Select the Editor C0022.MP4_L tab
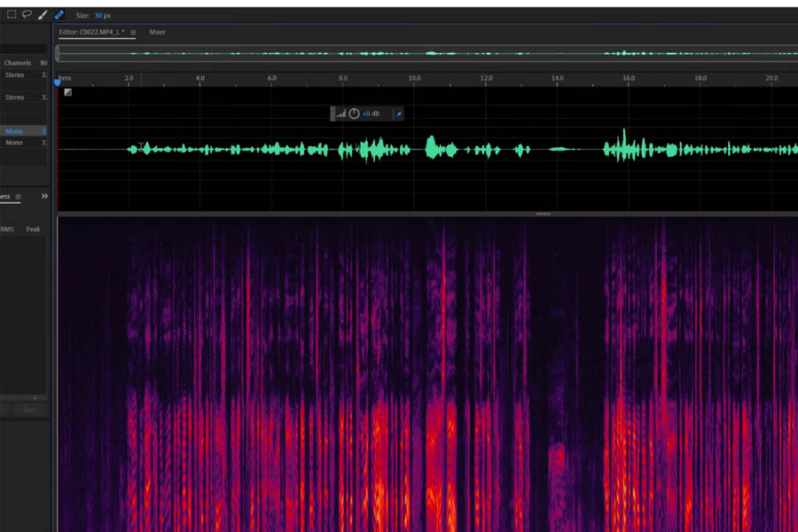 point(92,33)
